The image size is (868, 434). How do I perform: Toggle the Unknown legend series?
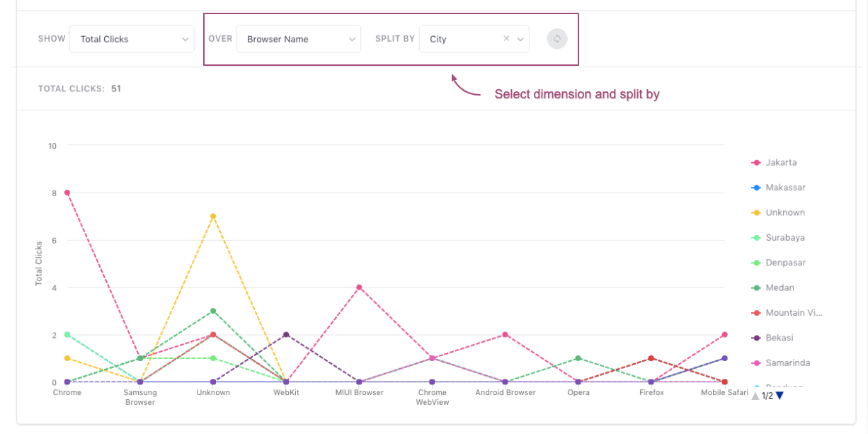point(778,212)
